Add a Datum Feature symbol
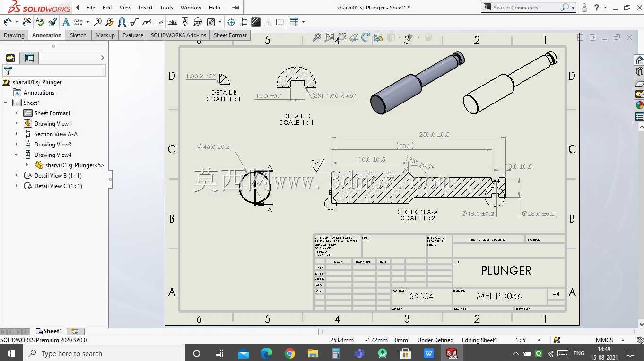This screenshot has height=361, width=644. coord(185,22)
